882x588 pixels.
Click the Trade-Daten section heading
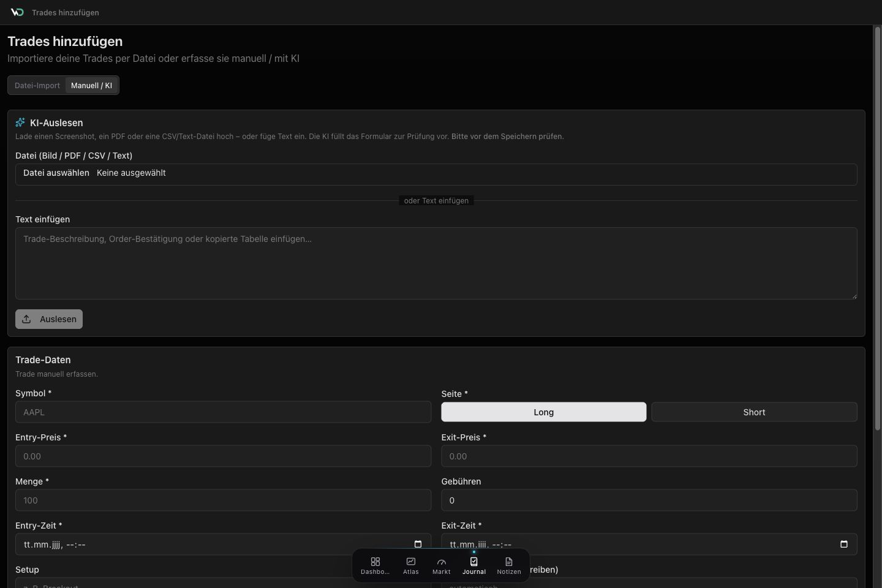tap(43, 360)
